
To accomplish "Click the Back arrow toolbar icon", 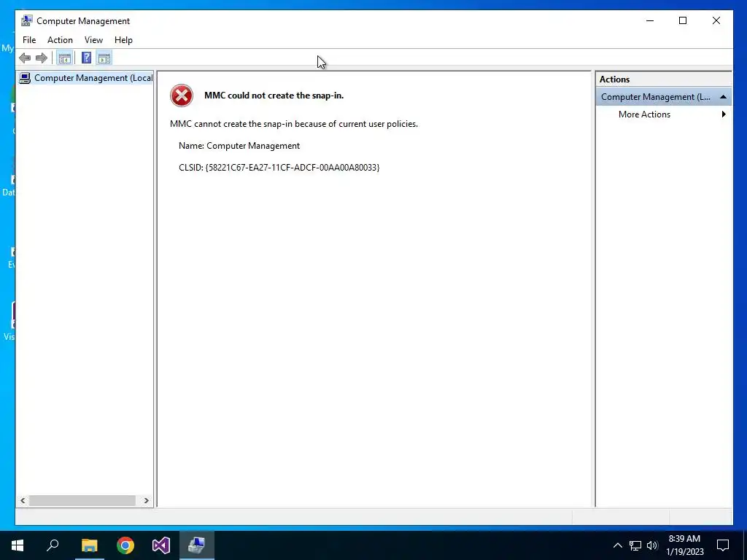I will click(25, 58).
